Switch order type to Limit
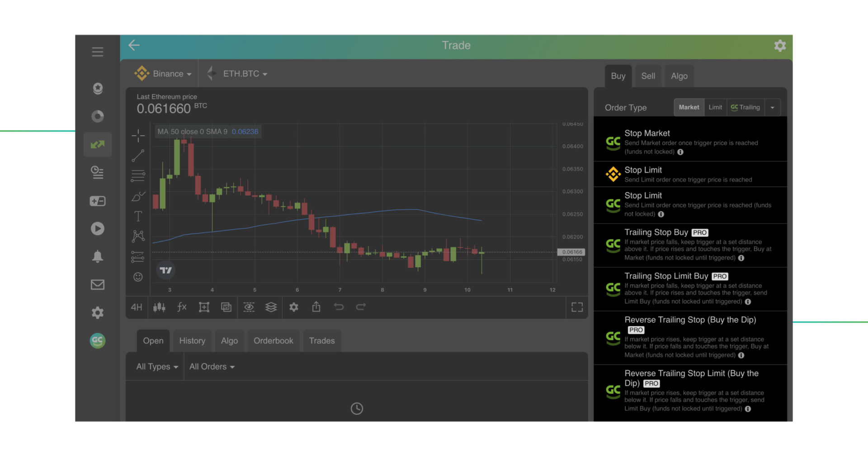The height and width of the screenshot is (456, 868). pyautogui.click(x=715, y=107)
